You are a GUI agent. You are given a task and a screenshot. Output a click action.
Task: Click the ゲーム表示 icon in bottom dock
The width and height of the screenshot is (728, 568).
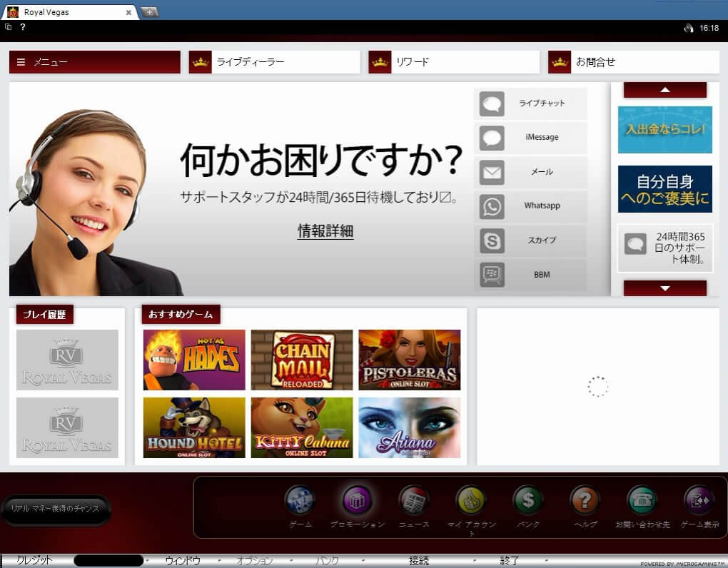pyautogui.click(x=699, y=501)
